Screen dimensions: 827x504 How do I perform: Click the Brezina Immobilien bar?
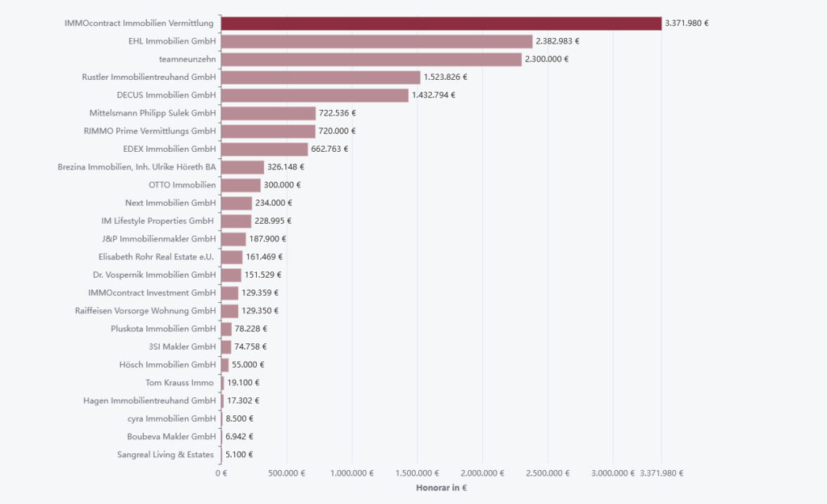[242, 167]
